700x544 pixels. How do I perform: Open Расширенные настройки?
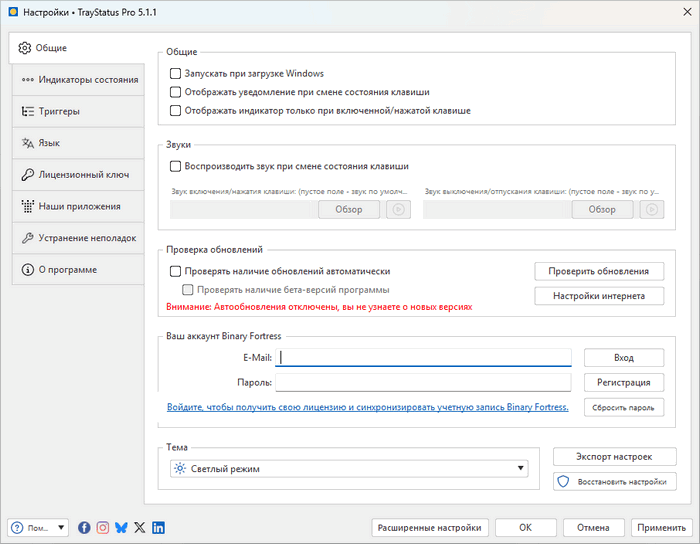pos(430,527)
